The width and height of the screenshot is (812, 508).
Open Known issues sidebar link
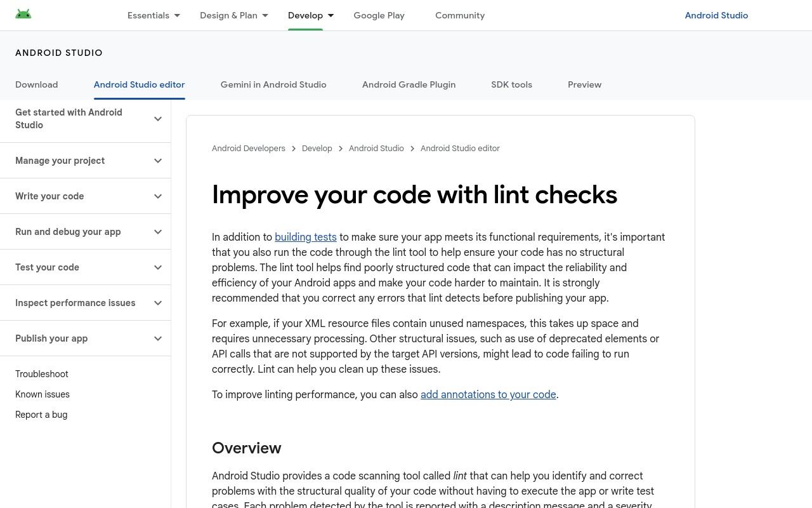[x=43, y=394]
